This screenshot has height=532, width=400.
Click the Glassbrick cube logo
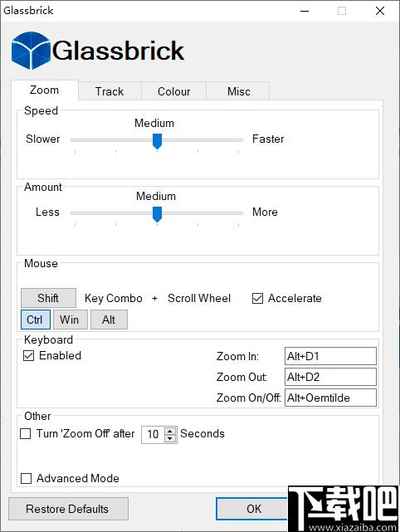pyautogui.click(x=31, y=51)
